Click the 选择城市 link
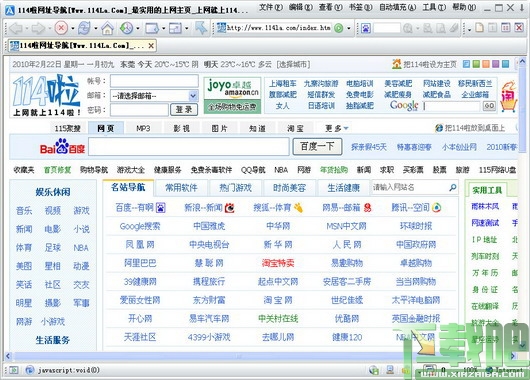530x380 pixels. 293,64
